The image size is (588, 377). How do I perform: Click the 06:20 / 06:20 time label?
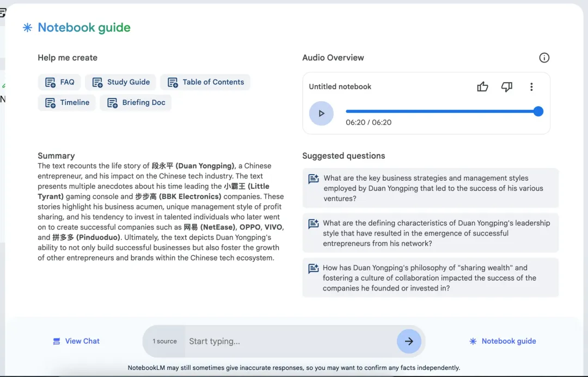point(369,122)
